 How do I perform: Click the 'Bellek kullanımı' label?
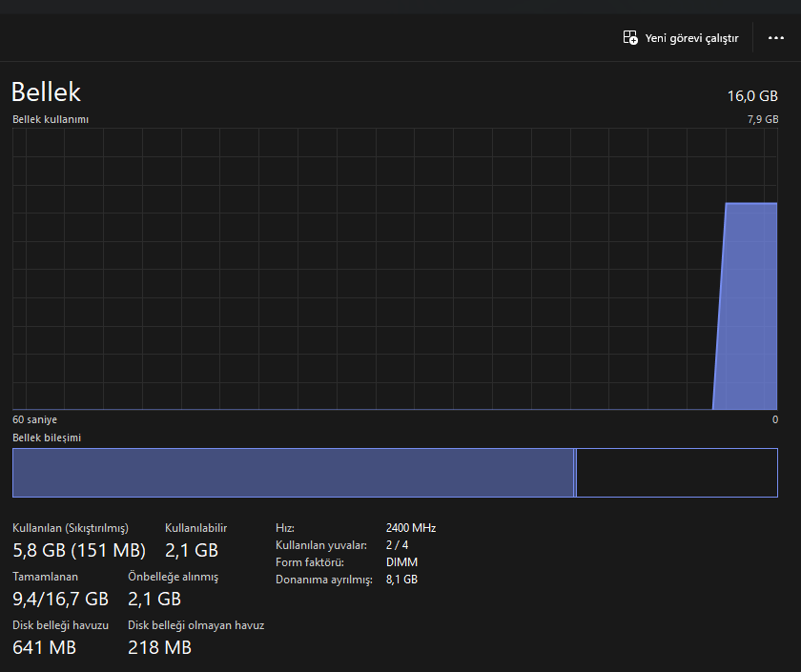(51, 119)
